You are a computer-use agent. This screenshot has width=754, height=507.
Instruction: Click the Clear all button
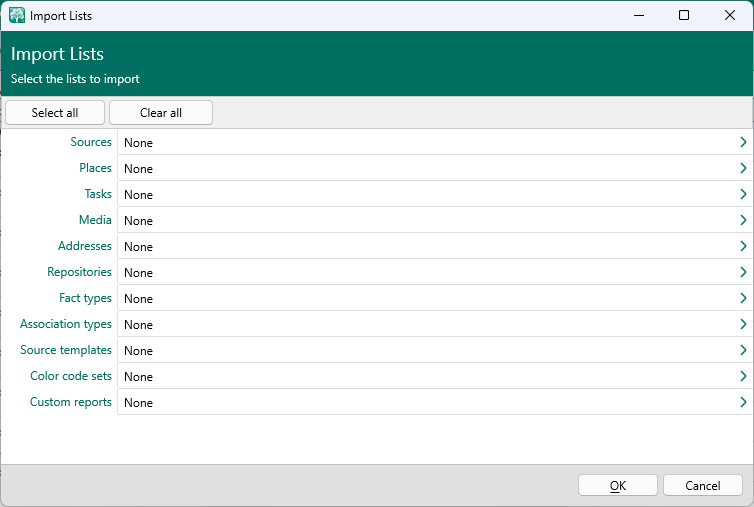coord(161,113)
